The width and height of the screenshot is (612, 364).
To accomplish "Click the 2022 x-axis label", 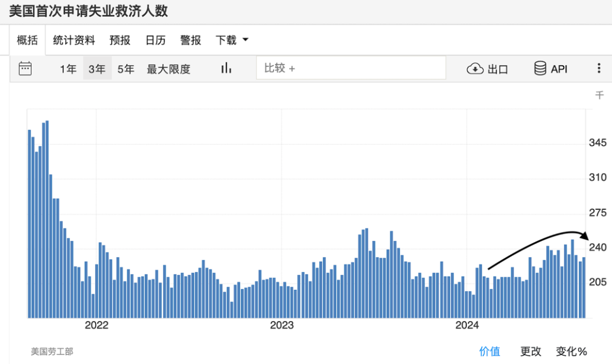I will (x=96, y=325).
